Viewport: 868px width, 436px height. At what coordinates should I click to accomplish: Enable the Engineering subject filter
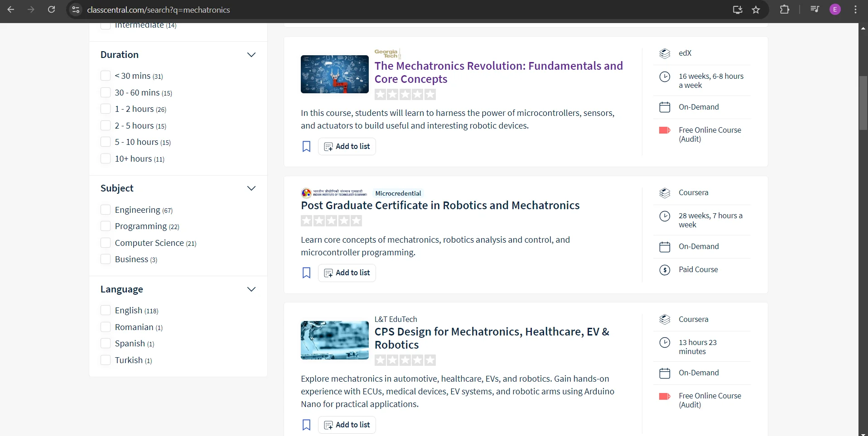[106, 210]
